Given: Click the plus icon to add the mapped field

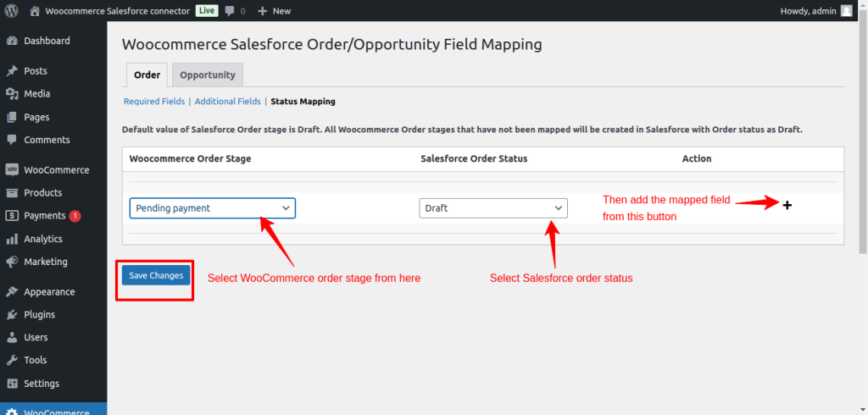Looking at the screenshot, I should point(787,205).
